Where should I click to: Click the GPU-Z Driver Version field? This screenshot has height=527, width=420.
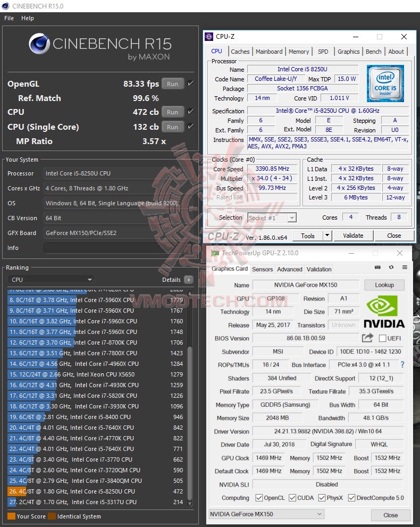(328, 431)
